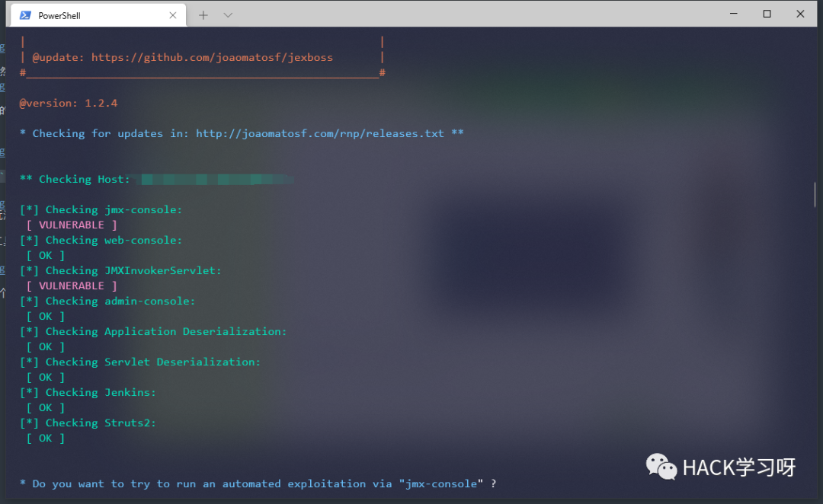823x504 pixels.
Task: Click the PowerShell tab icon
Action: pyautogui.click(x=25, y=15)
